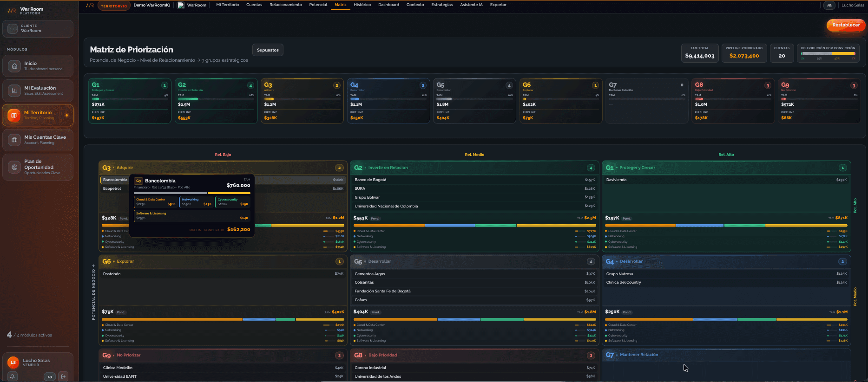This screenshot has height=382, width=868.
Task: Click the G5 matrix segment color bar
Action: click(474, 319)
